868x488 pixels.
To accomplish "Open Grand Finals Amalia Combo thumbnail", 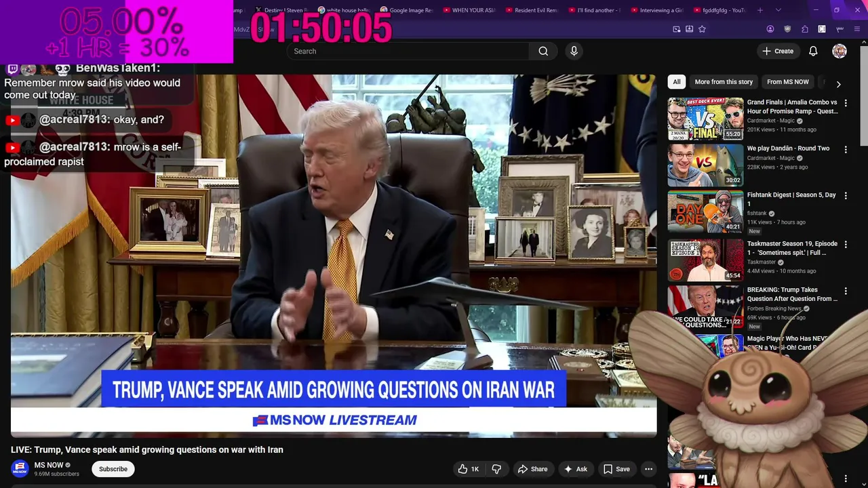I will click(x=705, y=119).
